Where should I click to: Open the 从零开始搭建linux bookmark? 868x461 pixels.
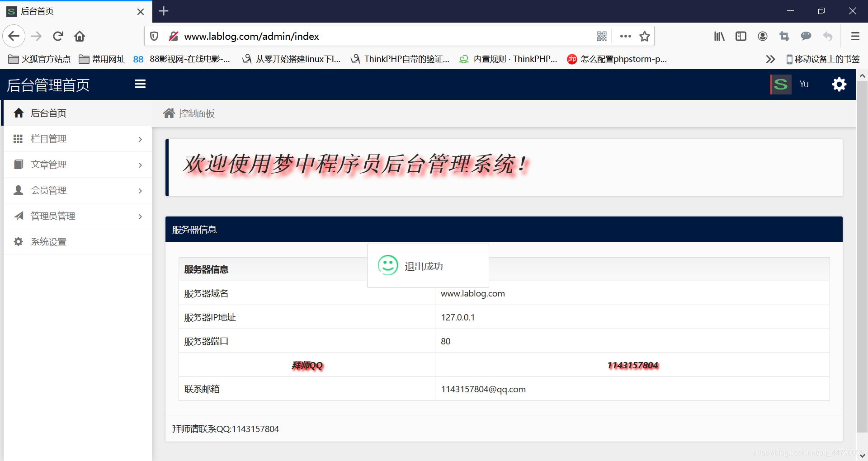291,59
